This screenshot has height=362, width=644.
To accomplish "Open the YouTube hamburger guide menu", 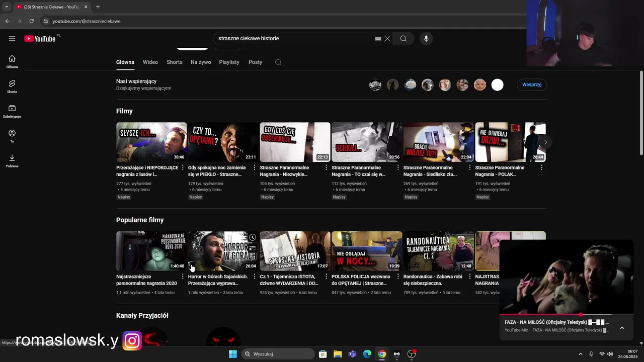I will pyautogui.click(x=12, y=38).
